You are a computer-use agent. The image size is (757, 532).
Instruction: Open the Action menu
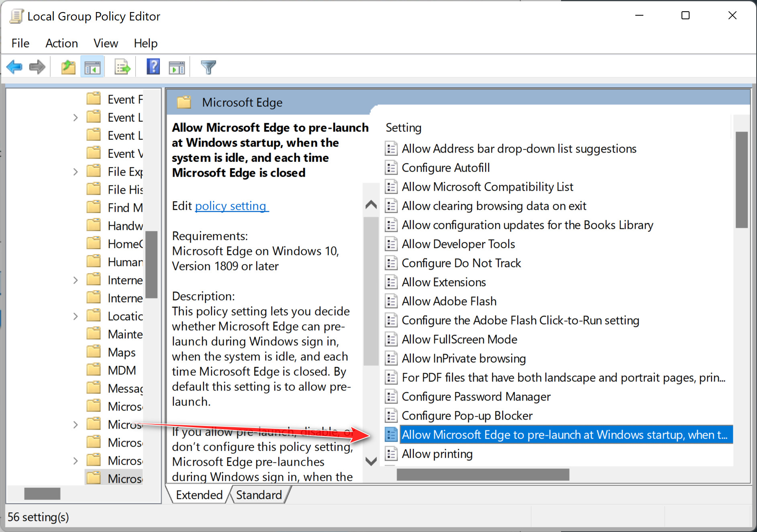pyautogui.click(x=61, y=43)
